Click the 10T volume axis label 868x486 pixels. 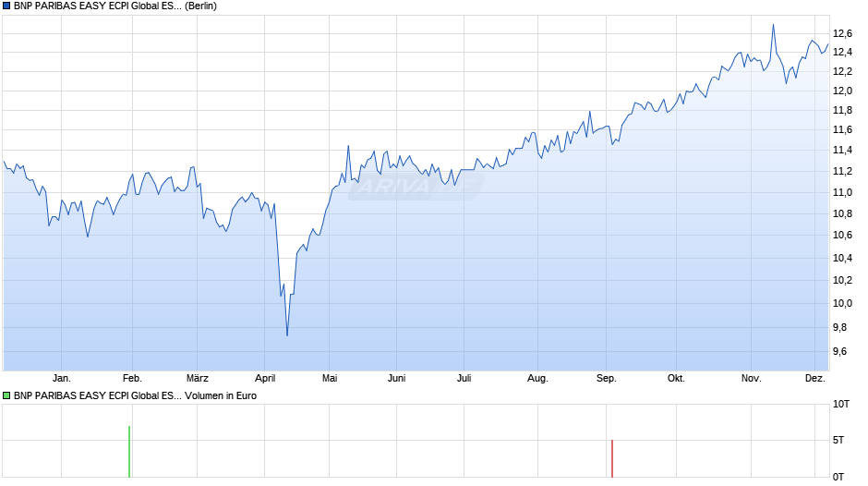click(841, 404)
